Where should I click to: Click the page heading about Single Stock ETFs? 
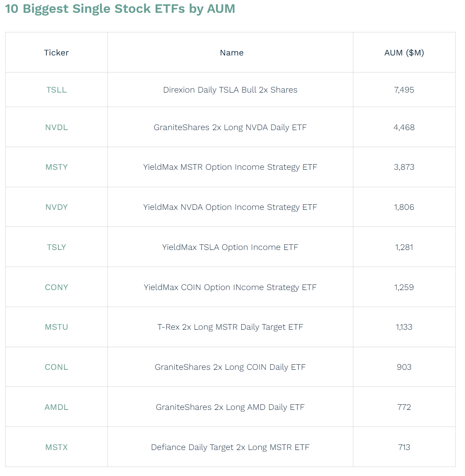click(120, 9)
